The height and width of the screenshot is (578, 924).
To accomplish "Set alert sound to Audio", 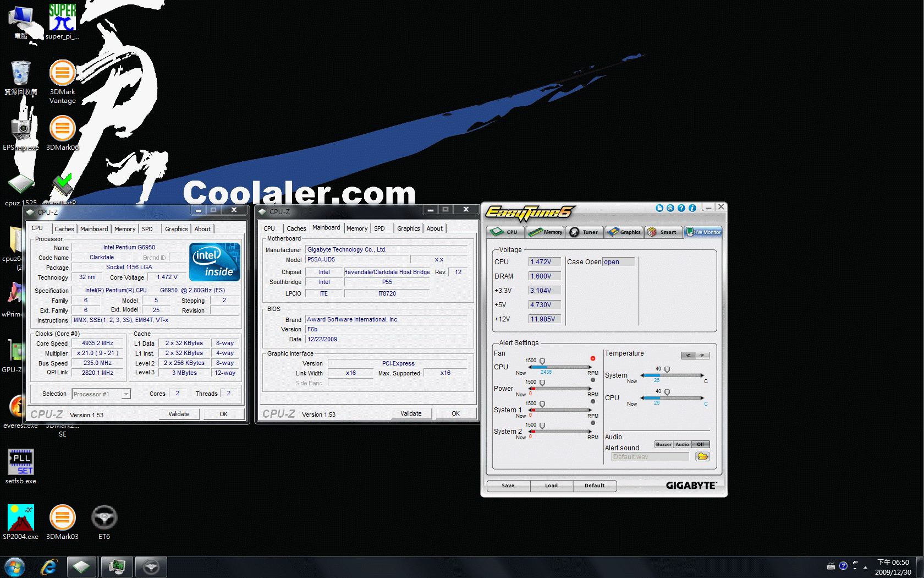I will (x=682, y=444).
